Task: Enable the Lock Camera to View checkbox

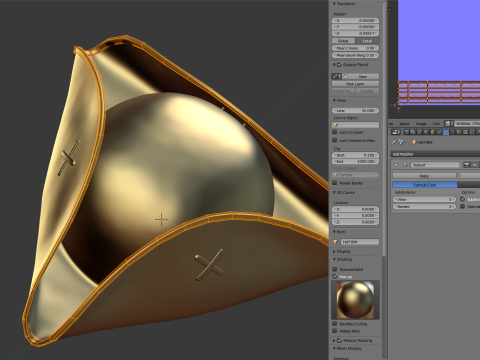Action: [x=335, y=140]
